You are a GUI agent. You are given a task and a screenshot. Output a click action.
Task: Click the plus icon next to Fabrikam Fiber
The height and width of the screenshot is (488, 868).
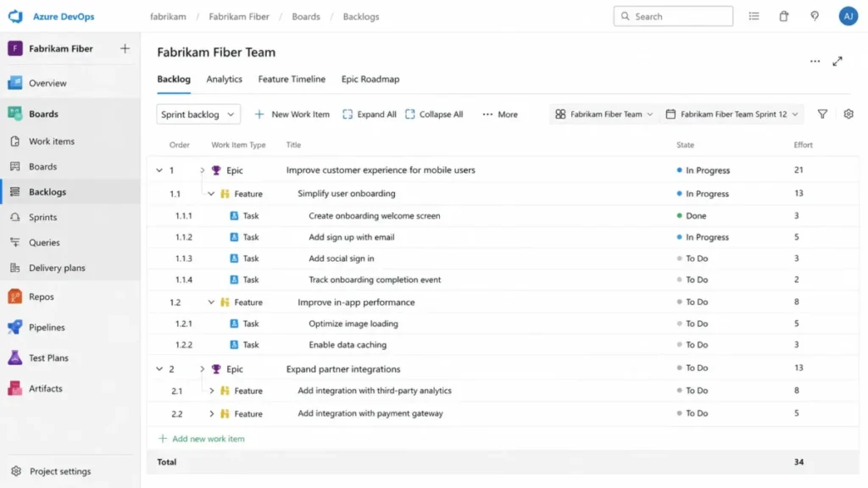[x=125, y=48]
